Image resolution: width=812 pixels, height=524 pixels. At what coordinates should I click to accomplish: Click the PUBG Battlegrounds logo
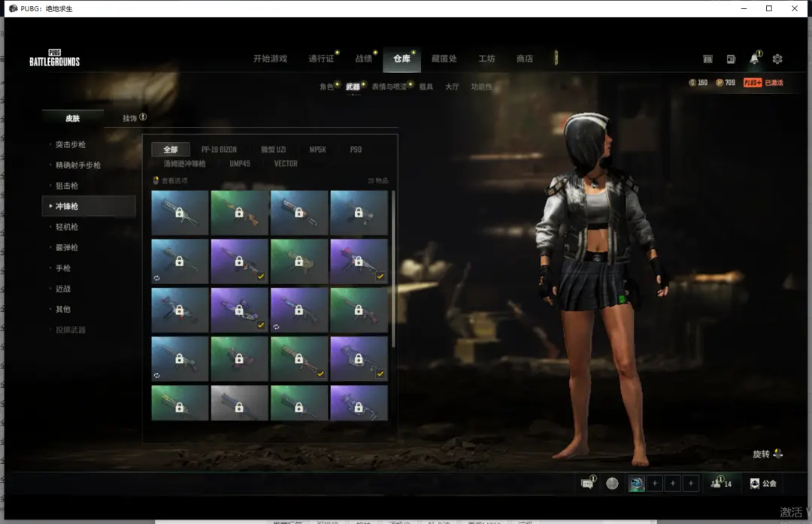point(54,58)
